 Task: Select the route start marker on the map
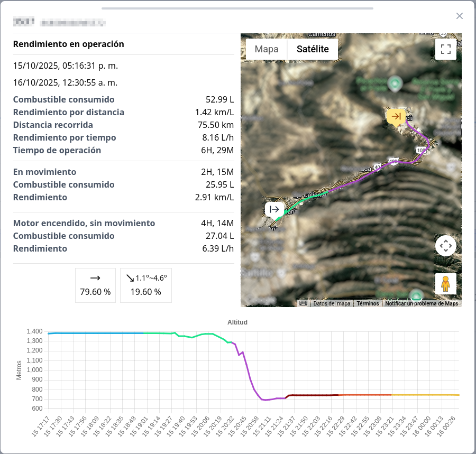[x=274, y=209]
